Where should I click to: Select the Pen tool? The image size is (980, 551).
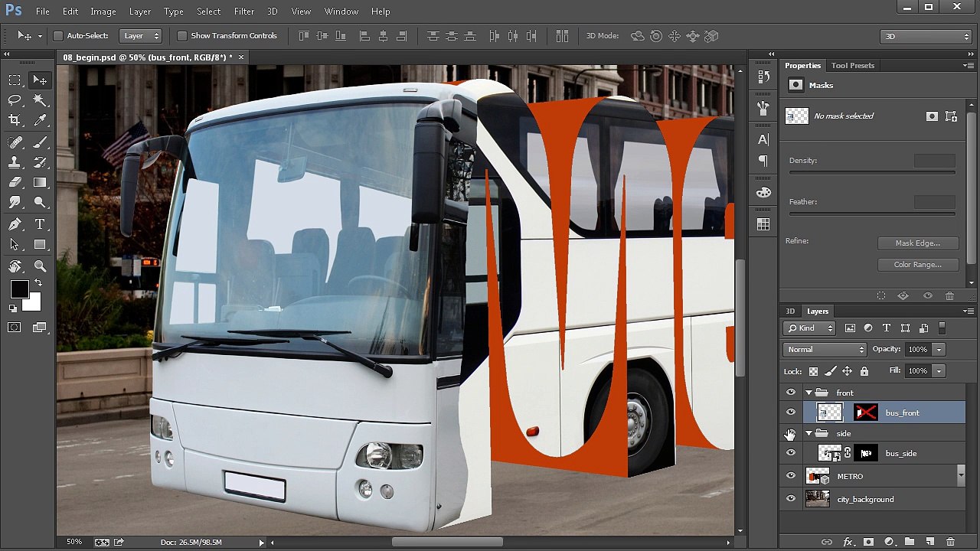(15, 224)
